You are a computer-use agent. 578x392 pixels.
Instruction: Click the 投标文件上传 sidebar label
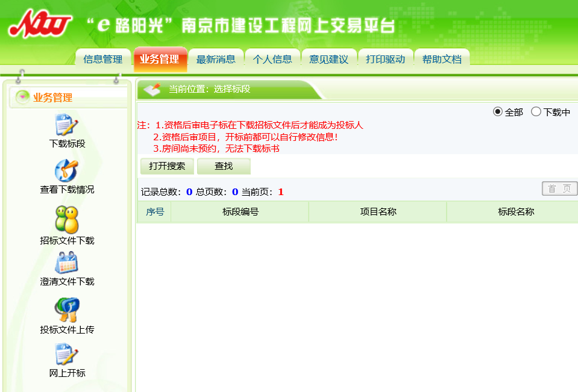pos(67,330)
